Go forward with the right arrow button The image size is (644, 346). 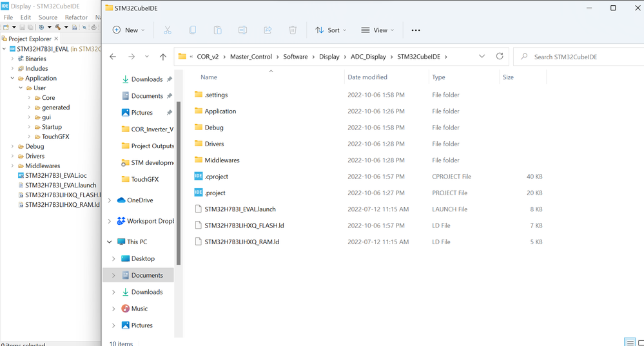pos(132,57)
